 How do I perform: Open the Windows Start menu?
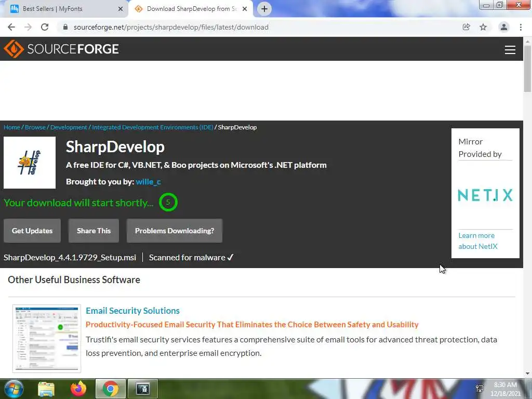pyautogui.click(x=14, y=389)
